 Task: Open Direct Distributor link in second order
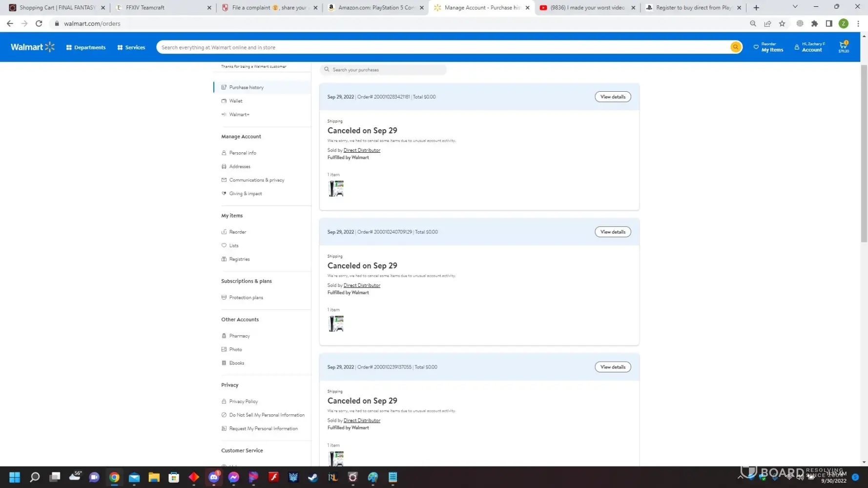(361, 285)
